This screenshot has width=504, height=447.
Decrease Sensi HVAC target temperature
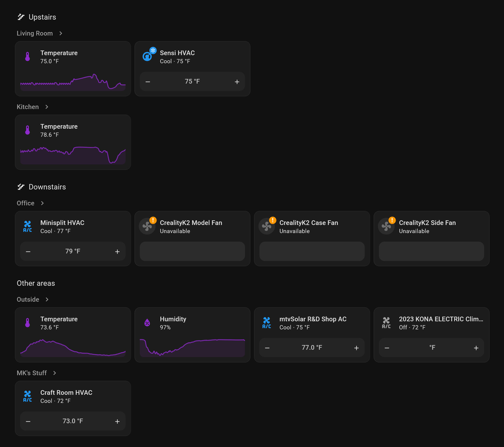tap(148, 82)
